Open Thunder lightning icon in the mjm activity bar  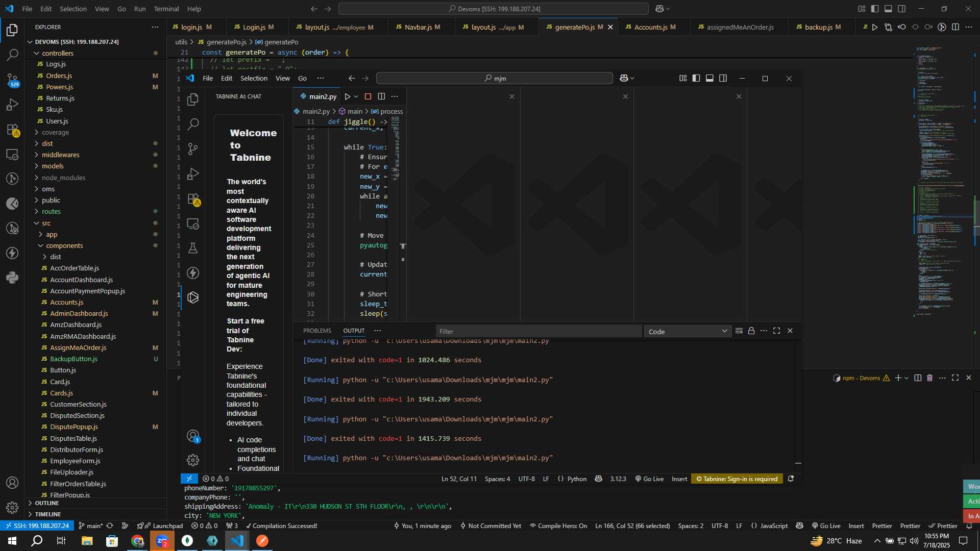(193, 273)
